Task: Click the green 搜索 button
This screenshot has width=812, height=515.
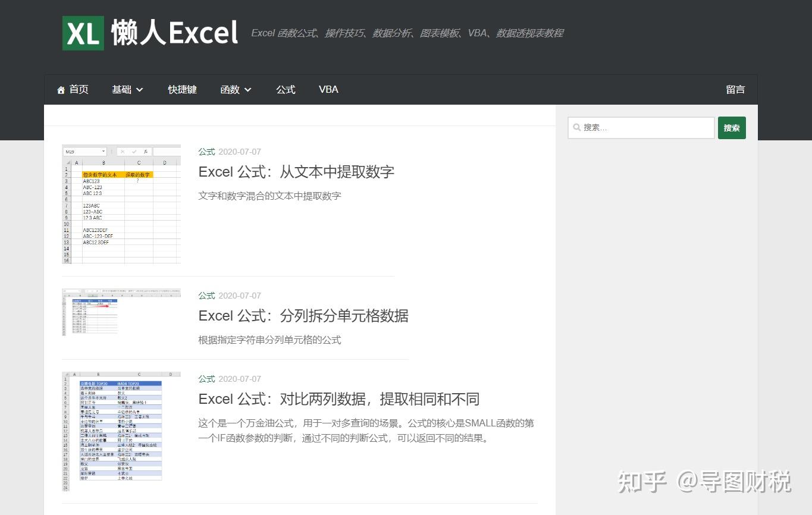Action: [732, 128]
